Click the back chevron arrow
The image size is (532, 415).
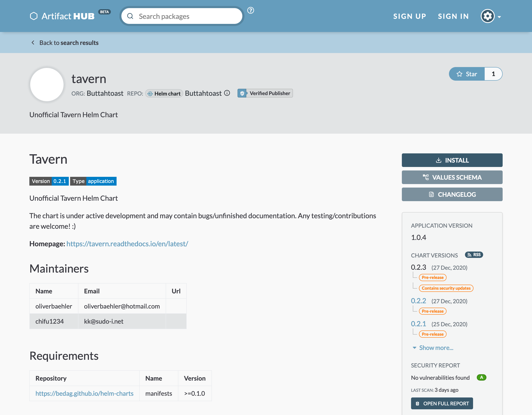coord(33,43)
